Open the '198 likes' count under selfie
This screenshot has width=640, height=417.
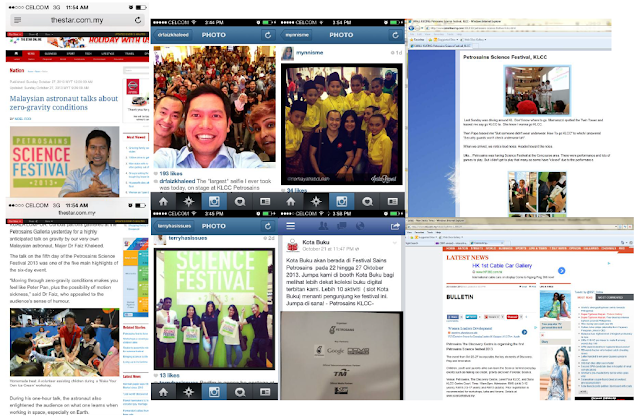pos(171,173)
